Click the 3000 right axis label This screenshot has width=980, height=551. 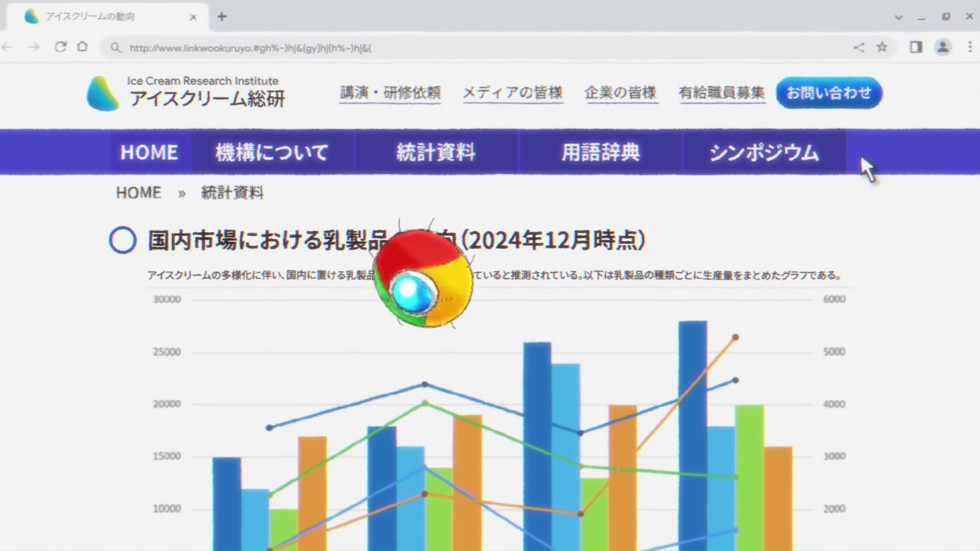coord(834,456)
